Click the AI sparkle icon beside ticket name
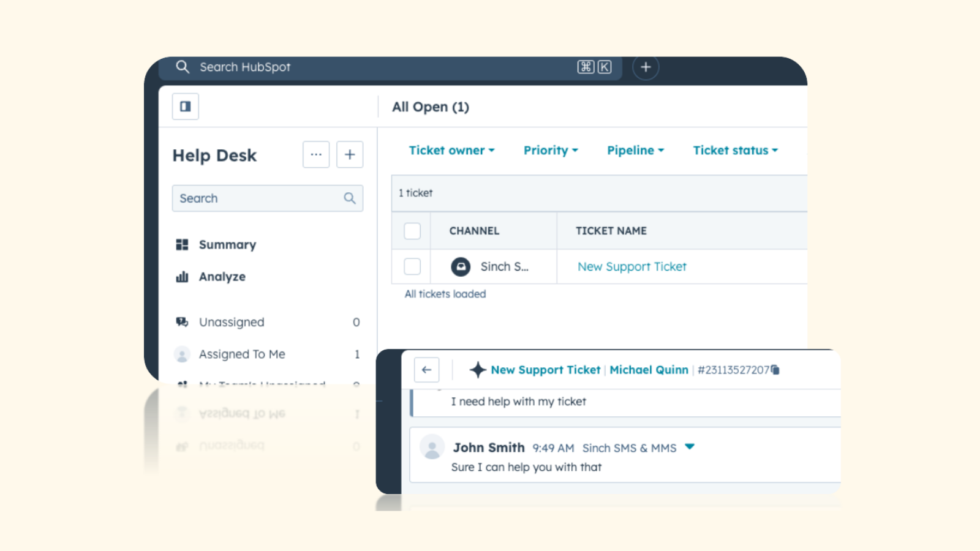 pos(479,370)
